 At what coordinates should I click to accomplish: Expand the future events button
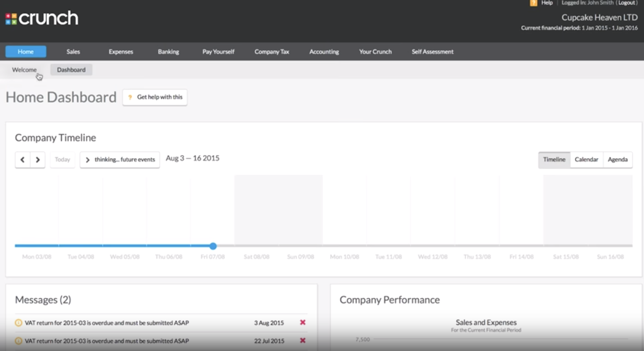[120, 160]
